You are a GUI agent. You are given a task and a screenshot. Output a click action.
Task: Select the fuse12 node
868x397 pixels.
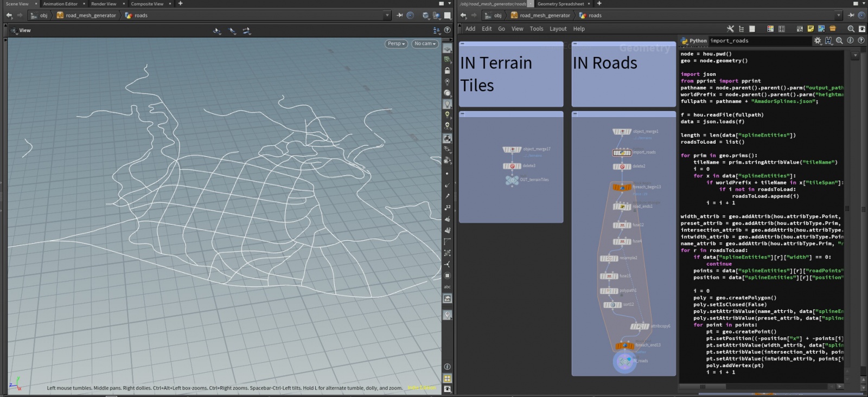click(622, 225)
